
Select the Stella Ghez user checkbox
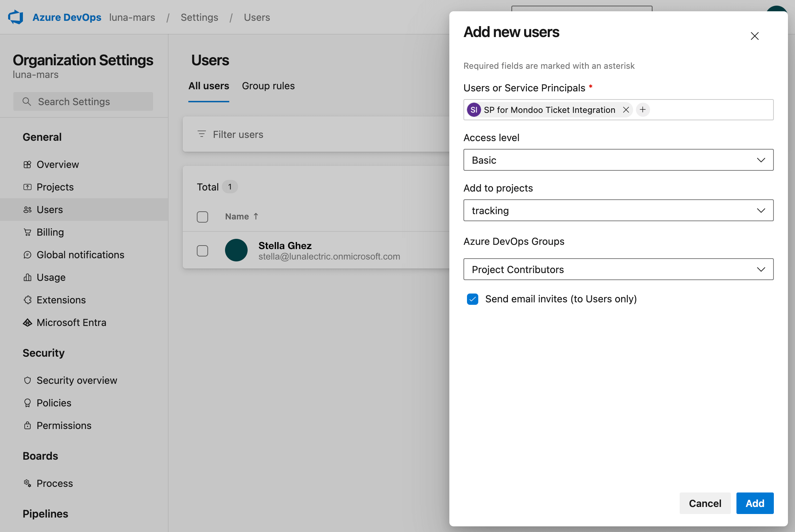point(202,249)
